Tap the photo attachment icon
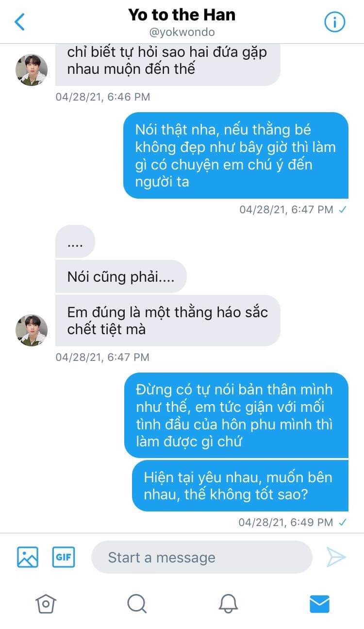The height and width of the screenshot is (629, 364). 28,557
